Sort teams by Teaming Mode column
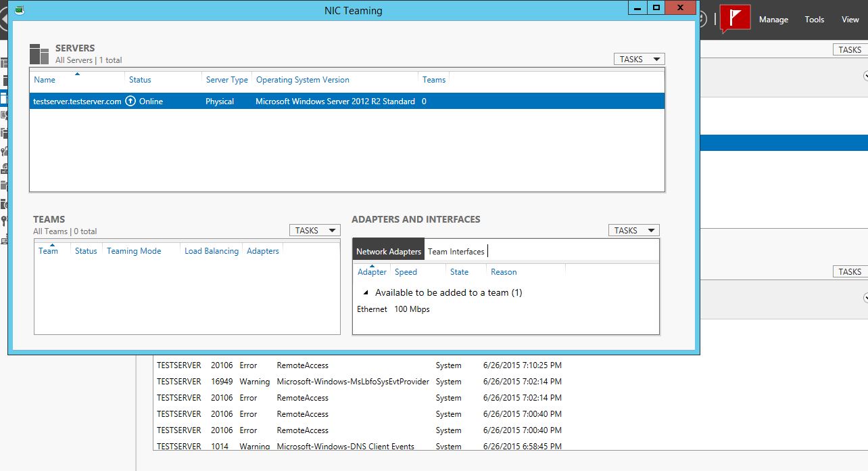868x471 pixels. tap(134, 251)
